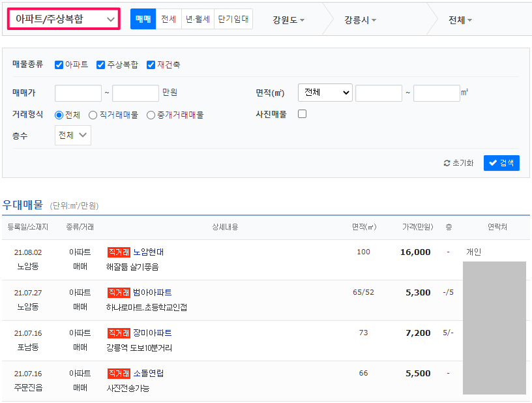Click the 검색 search button

click(501, 162)
